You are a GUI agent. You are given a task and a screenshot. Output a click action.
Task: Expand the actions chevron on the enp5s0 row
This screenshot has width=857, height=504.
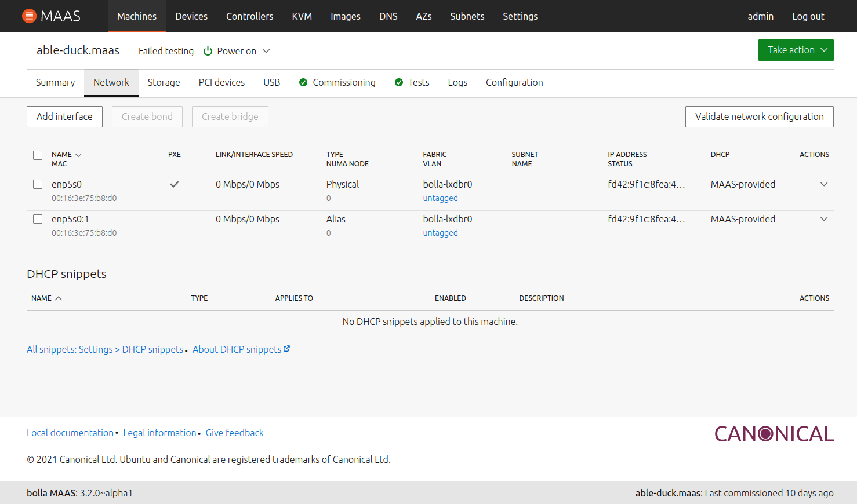point(824,184)
